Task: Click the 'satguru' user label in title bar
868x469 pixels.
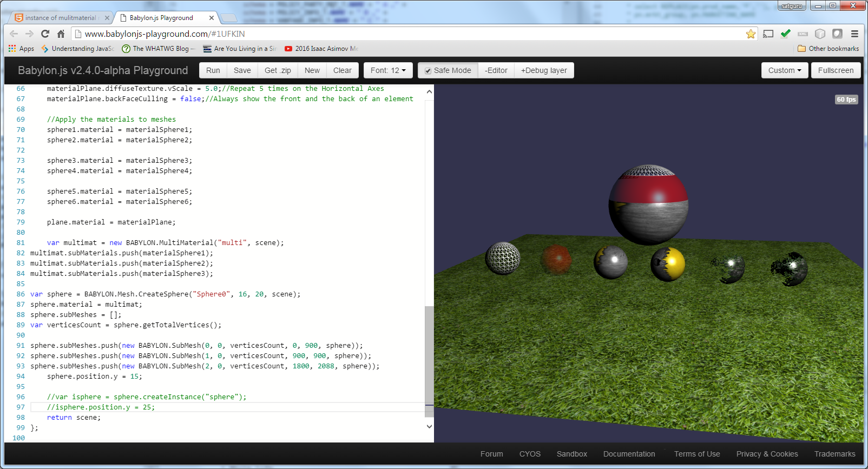Action: tap(792, 6)
